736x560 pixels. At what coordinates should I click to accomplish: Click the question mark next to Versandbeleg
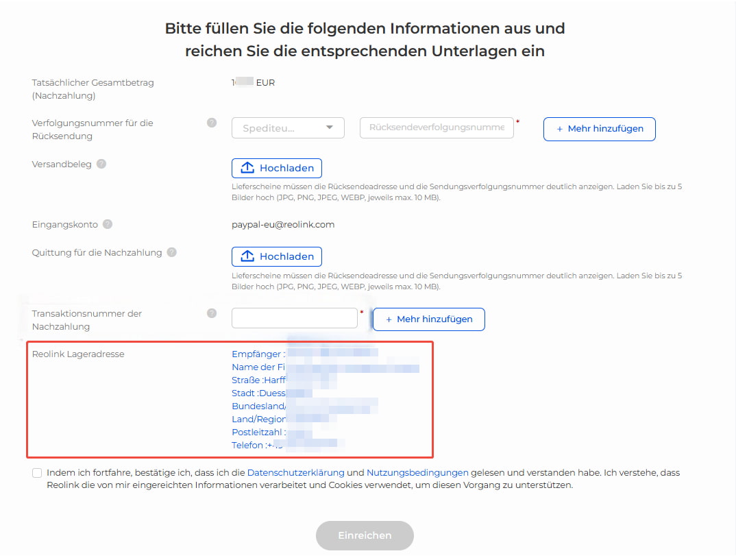pos(101,164)
